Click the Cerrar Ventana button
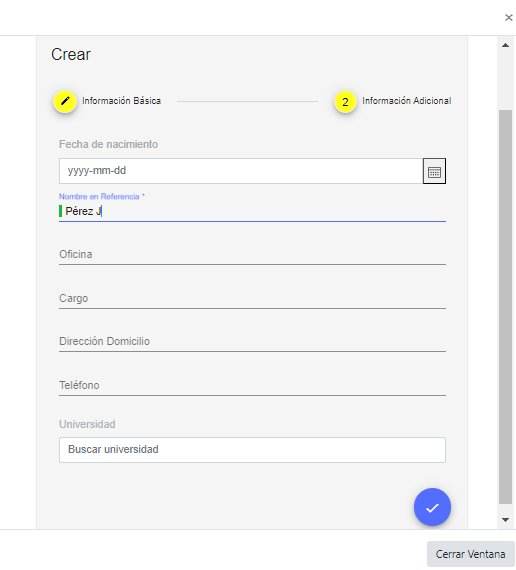Viewport: 516px width, 570px height. (471, 554)
